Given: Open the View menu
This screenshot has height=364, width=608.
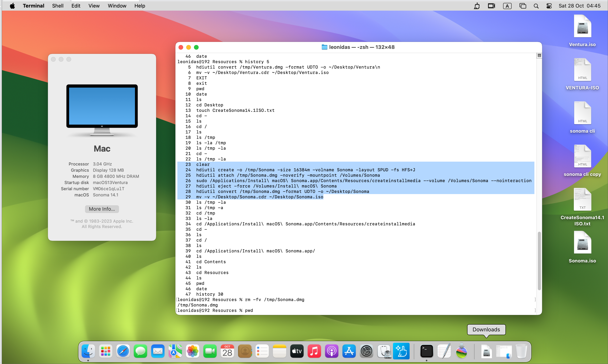Looking at the screenshot, I should (x=94, y=6).
